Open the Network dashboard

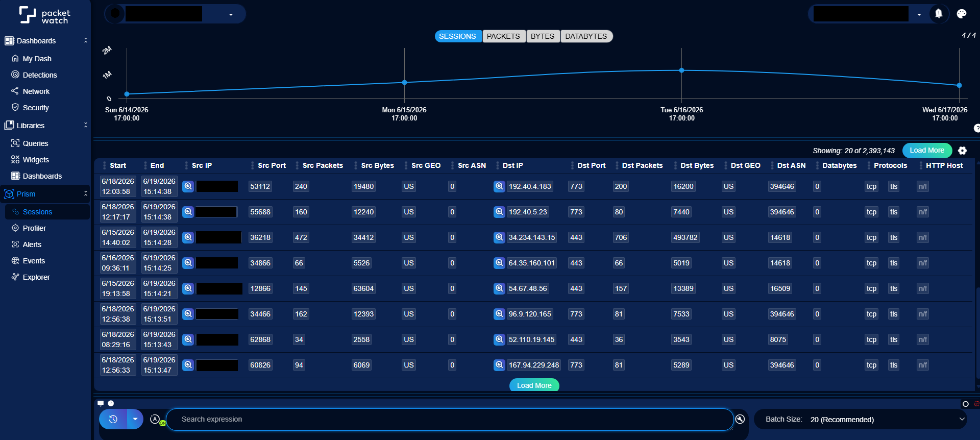point(36,91)
